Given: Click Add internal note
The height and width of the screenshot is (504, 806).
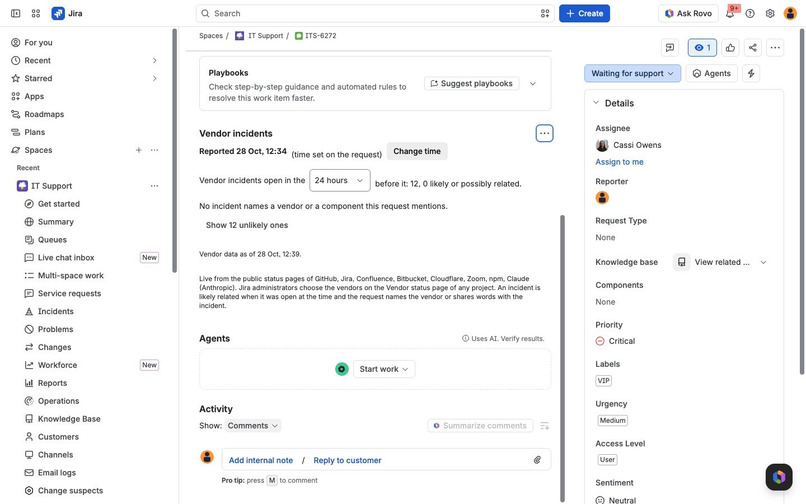Looking at the screenshot, I should [261, 460].
